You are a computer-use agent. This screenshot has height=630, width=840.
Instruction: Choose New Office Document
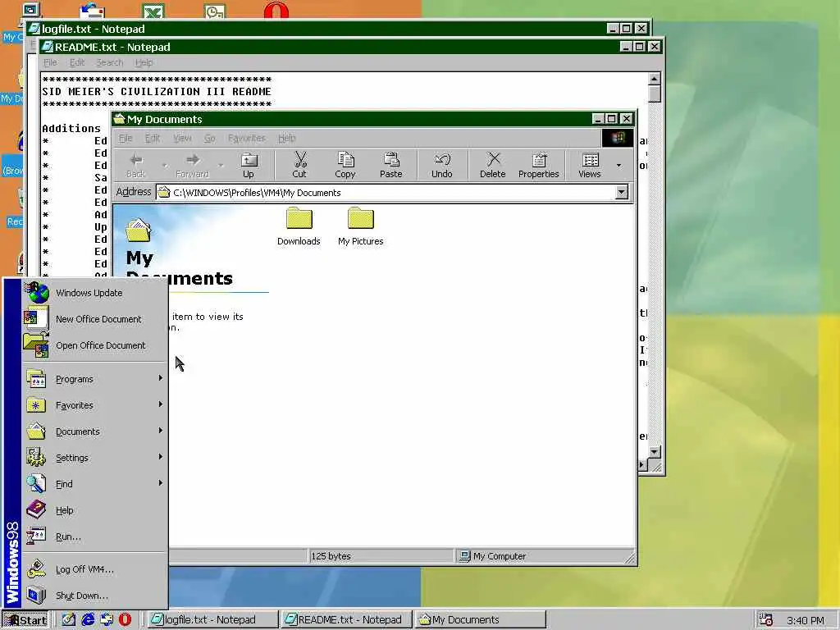click(x=95, y=319)
